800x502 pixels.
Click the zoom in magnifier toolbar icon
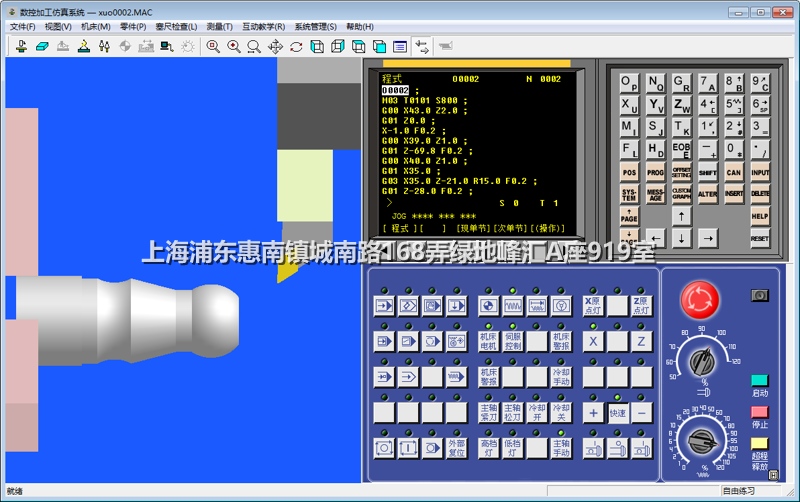coord(234,46)
